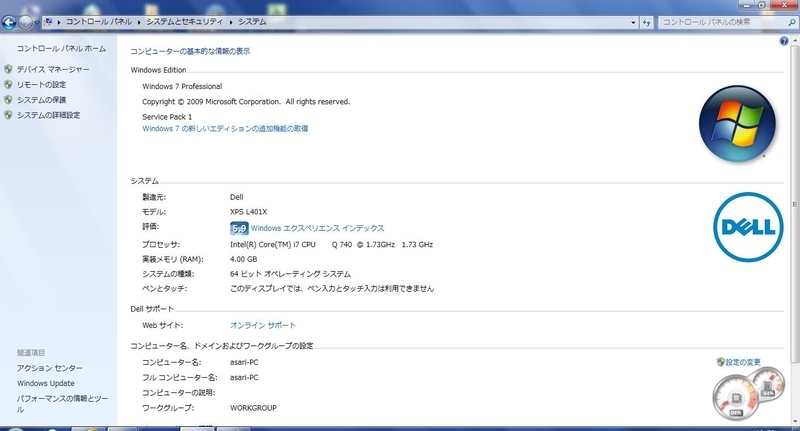This screenshot has width=800, height=431.
Task: Open パフォーマンスの情報とツール link
Action: click(62, 403)
